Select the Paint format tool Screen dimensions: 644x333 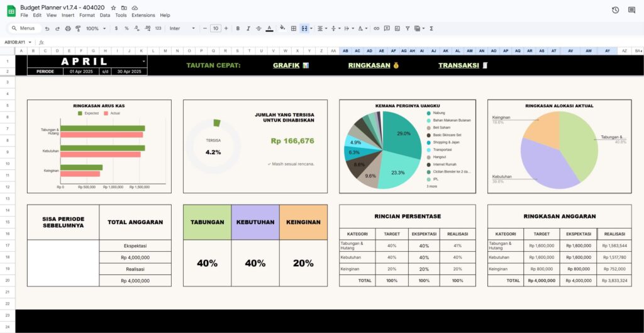[x=78, y=28]
